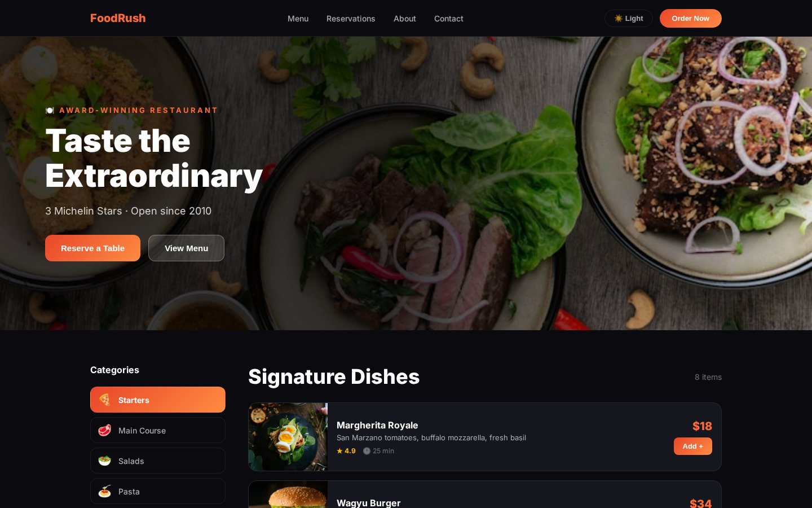Click the pizza icon in Starters category

click(104, 400)
